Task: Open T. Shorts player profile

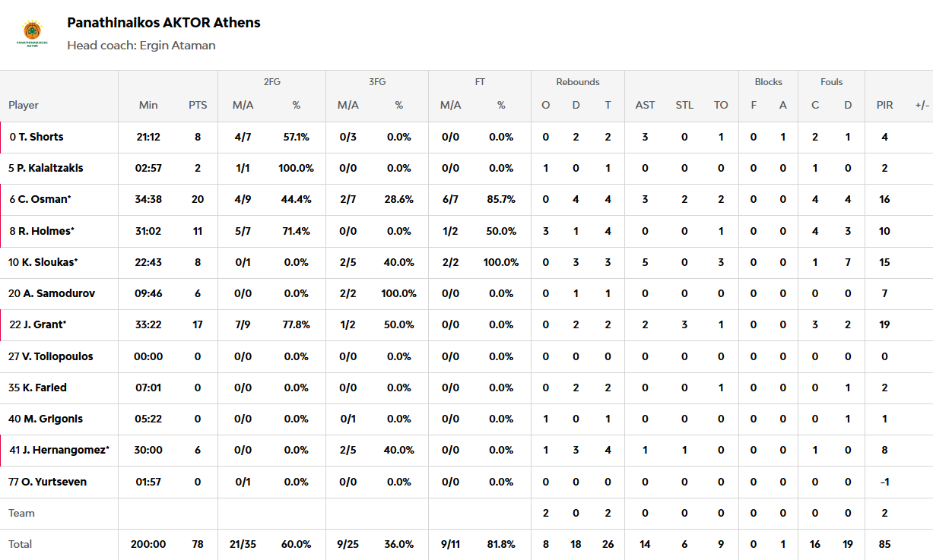Action: pyautogui.click(x=41, y=138)
